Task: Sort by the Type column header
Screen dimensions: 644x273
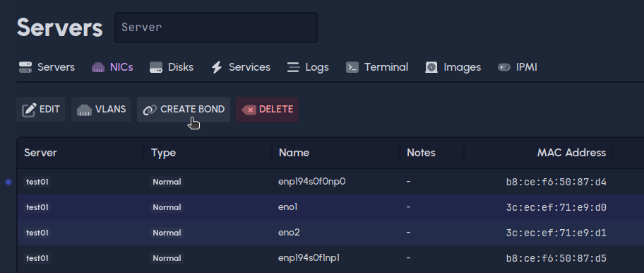Action: click(163, 153)
